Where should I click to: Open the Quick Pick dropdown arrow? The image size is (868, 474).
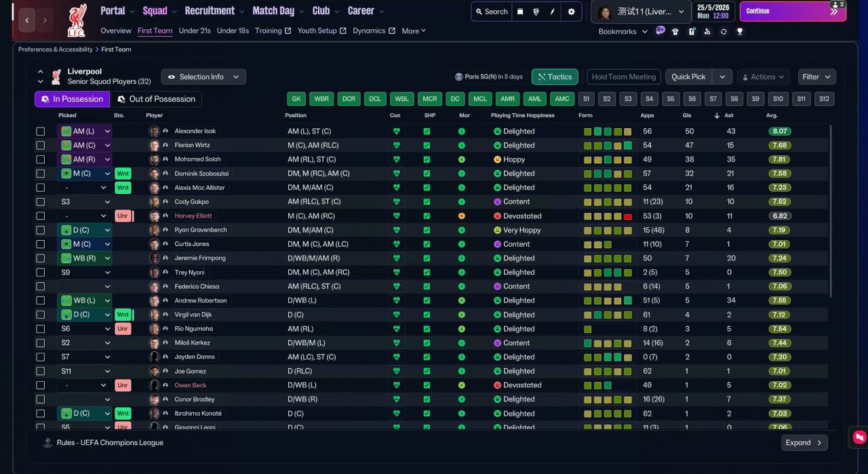pos(722,77)
